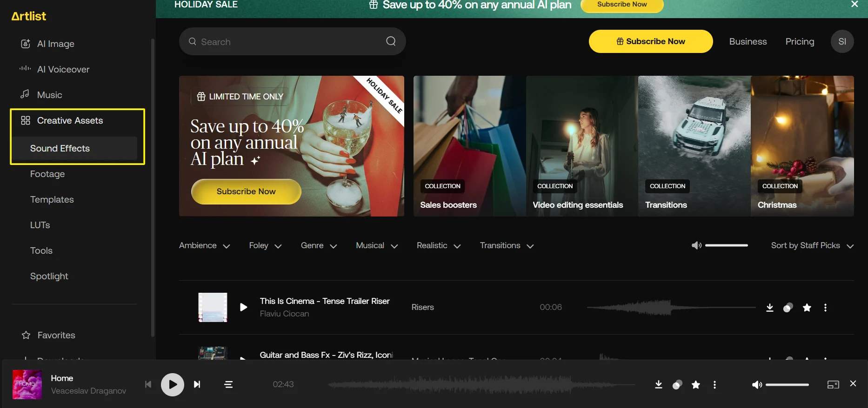Download the Tense Trailer Riser sound effect

[769, 308]
